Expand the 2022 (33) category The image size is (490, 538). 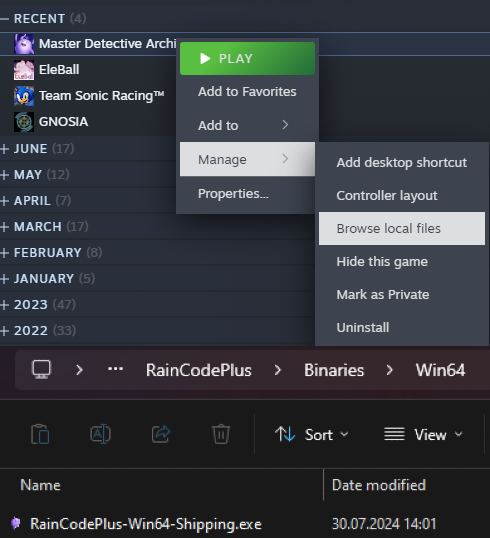point(4,331)
